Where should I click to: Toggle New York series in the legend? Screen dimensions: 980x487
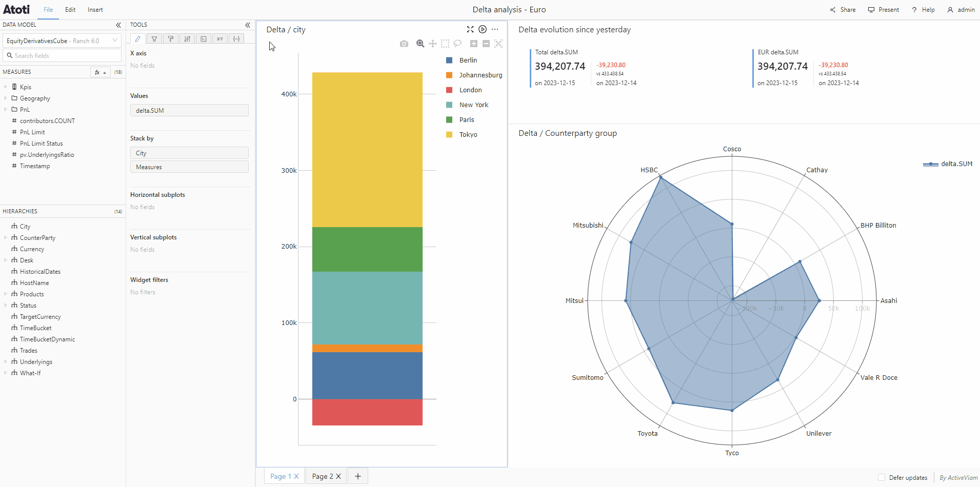pyautogui.click(x=467, y=105)
